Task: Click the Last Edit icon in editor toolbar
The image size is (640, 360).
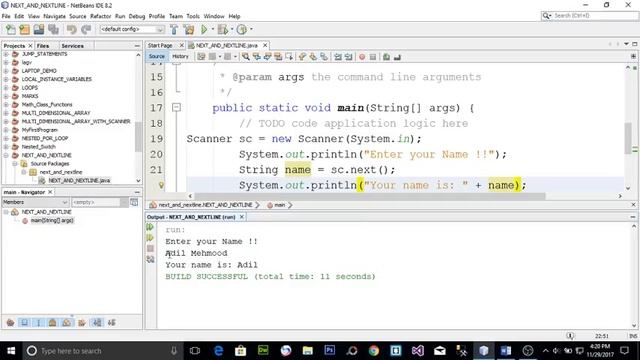Action: tap(201, 57)
